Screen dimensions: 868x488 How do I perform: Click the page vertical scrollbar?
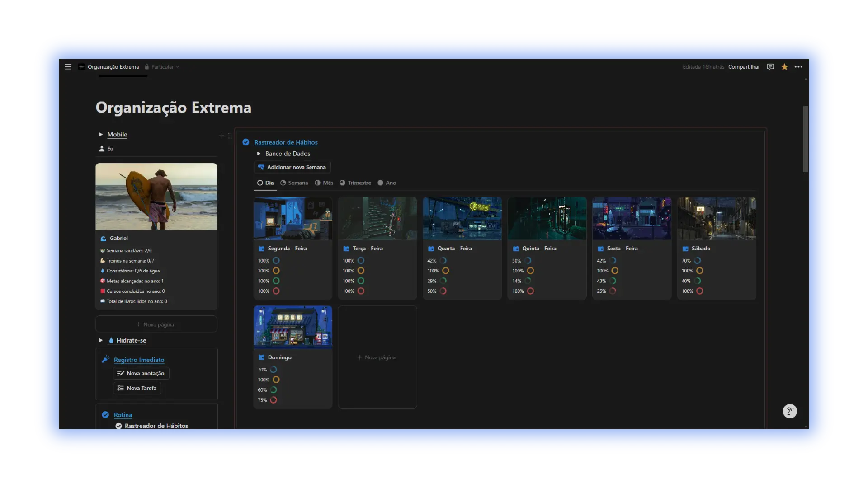click(x=806, y=139)
